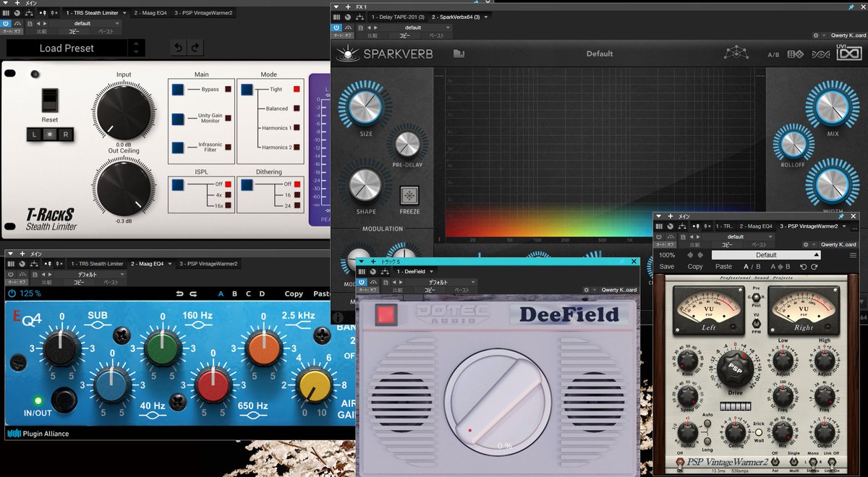The width and height of the screenshot is (868, 477).
Task: Toggle Bypass in Stealth Limiter Main section
Action: [x=178, y=90]
